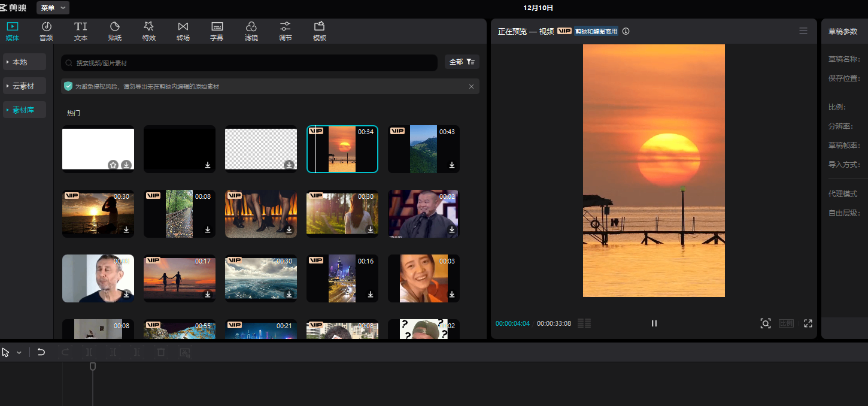Open the 转场 transitions panel
This screenshot has width=868, height=406.
tap(183, 31)
